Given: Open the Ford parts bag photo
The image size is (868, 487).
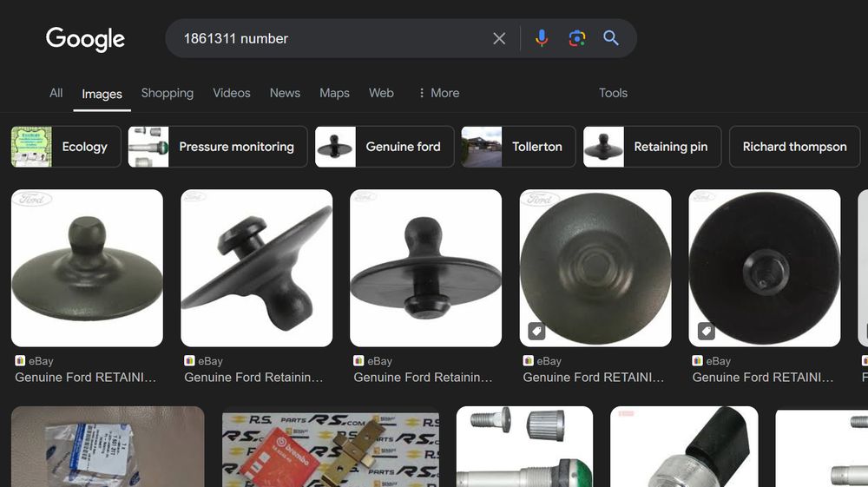Looking at the screenshot, I should (x=108, y=446).
